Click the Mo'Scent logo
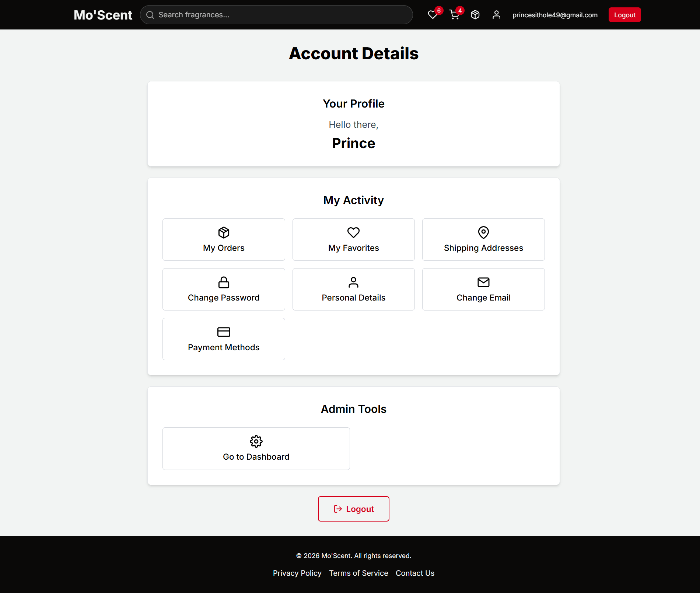Screen dimensions: 700x593 point(103,15)
